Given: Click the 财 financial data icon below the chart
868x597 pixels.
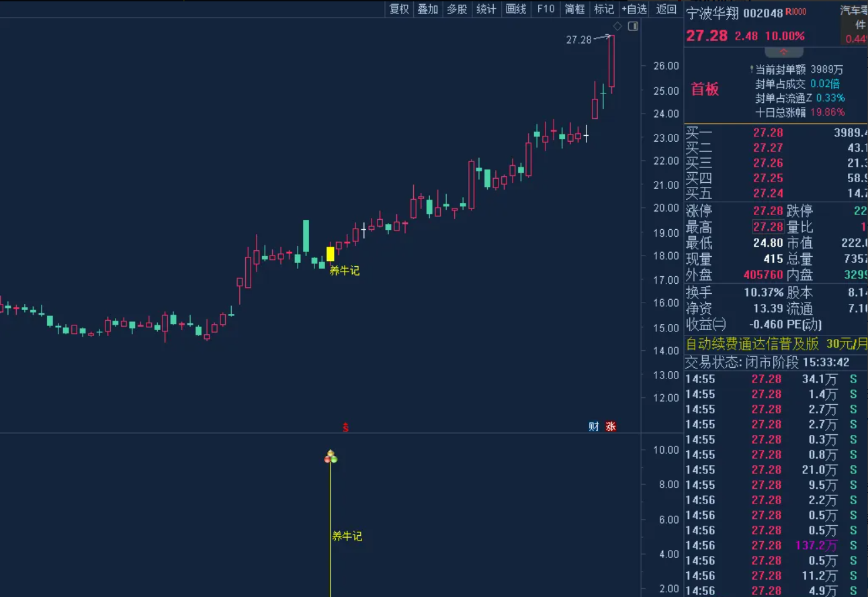Looking at the screenshot, I should pyautogui.click(x=592, y=426).
